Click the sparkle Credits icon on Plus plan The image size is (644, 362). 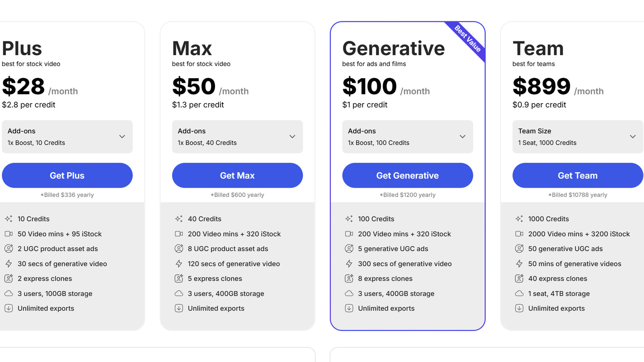tap(8, 218)
